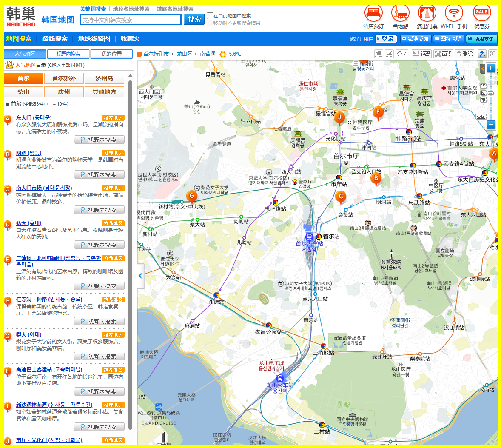Open the show tickets (演出门票) icon

[427, 14]
